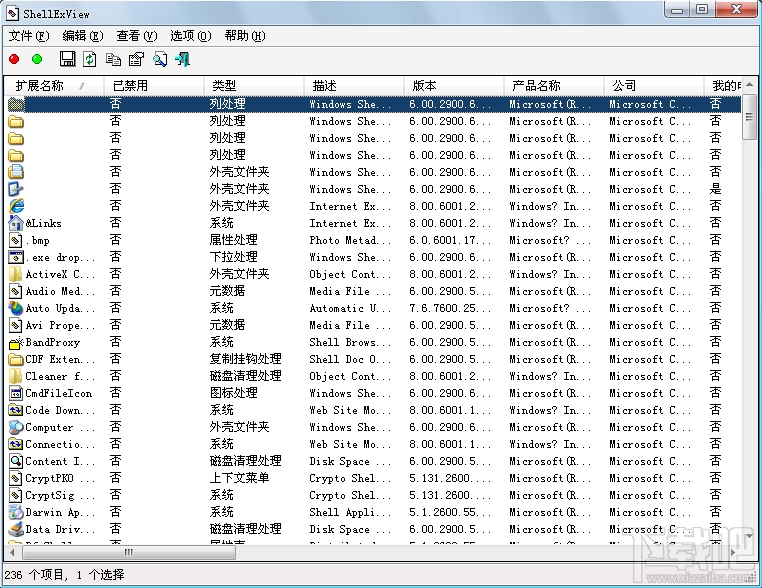
Task: Click the CDF Exten... folder icon
Action: point(16,359)
